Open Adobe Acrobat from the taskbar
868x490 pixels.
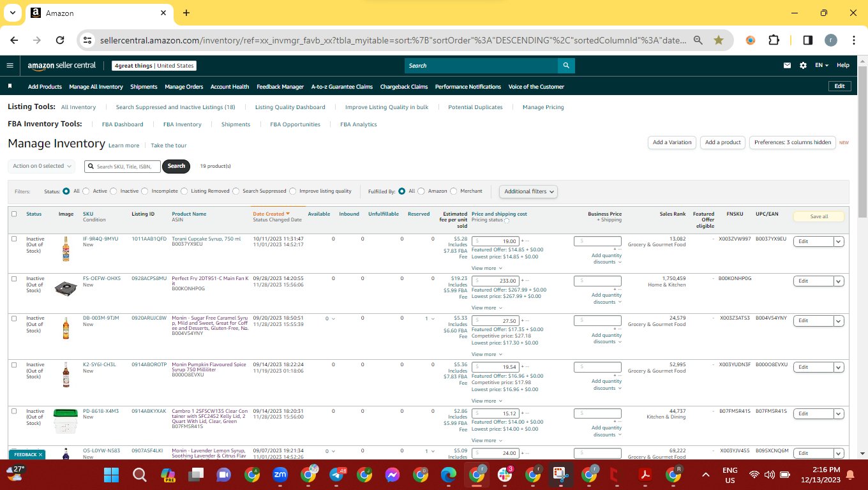[645, 475]
